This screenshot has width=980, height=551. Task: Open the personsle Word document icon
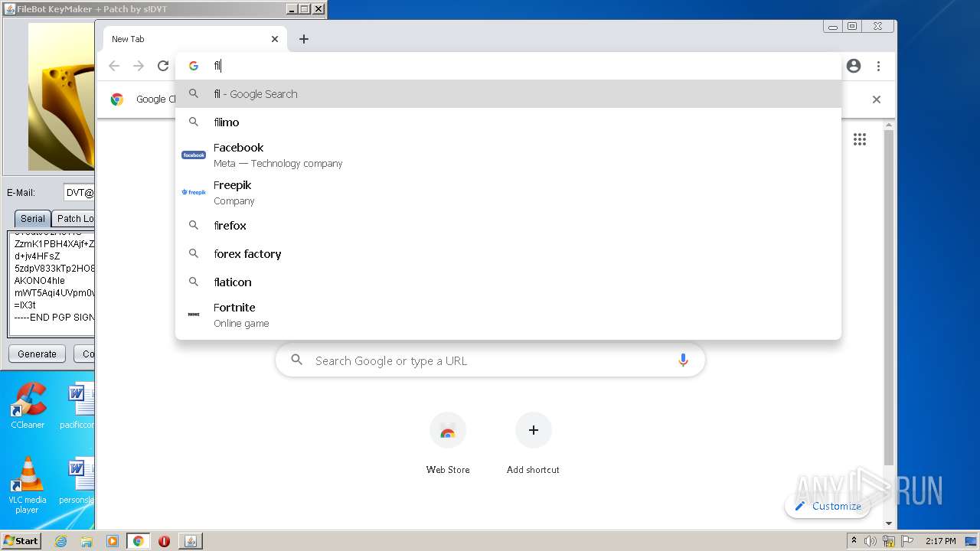(80, 481)
